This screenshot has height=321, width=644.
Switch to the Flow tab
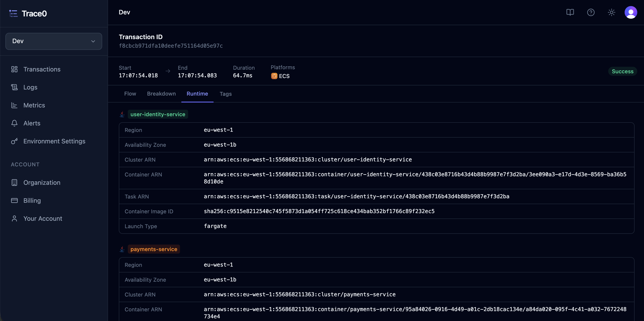point(130,94)
